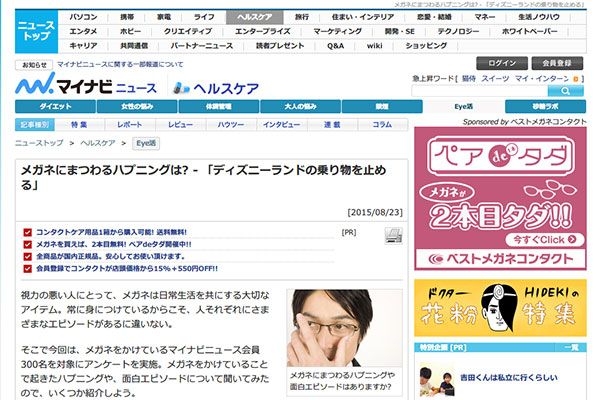Click trending word マイ・インターン
Viewport: 600px width, 400px height.
pos(541,78)
